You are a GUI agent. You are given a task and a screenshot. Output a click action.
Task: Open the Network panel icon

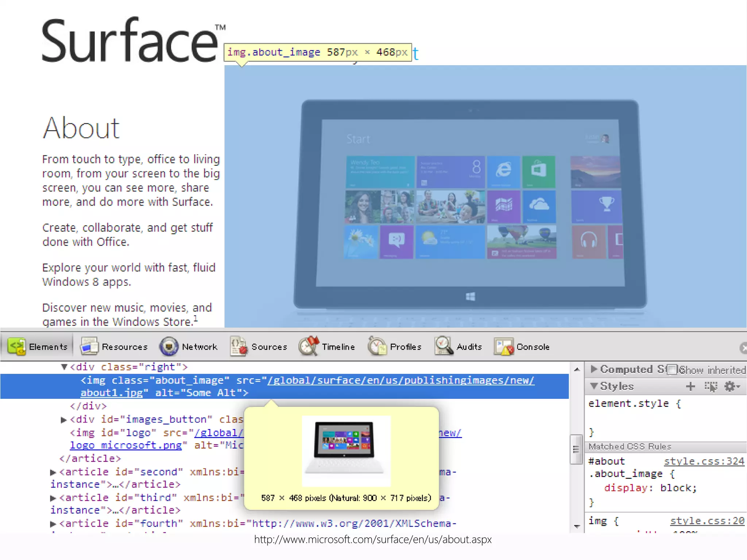tap(169, 346)
